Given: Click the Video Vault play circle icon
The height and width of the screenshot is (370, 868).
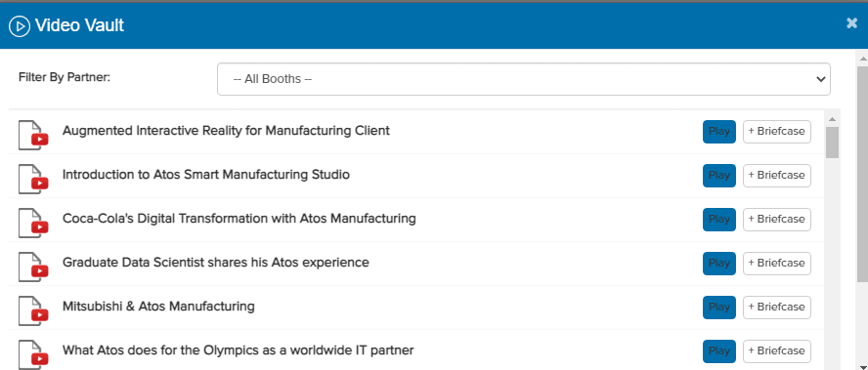Looking at the screenshot, I should pyautogui.click(x=20, y=26).
